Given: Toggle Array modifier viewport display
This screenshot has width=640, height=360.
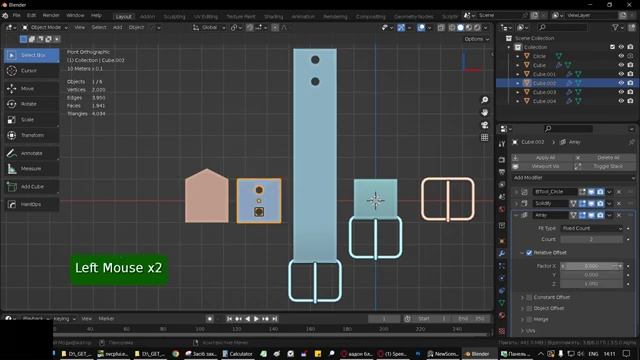Looking at the screenshot, I should [591, 215].
